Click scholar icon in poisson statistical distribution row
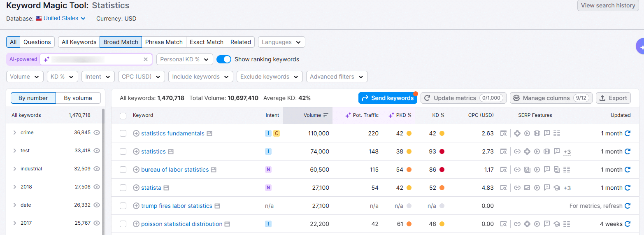 click(557, 224)
